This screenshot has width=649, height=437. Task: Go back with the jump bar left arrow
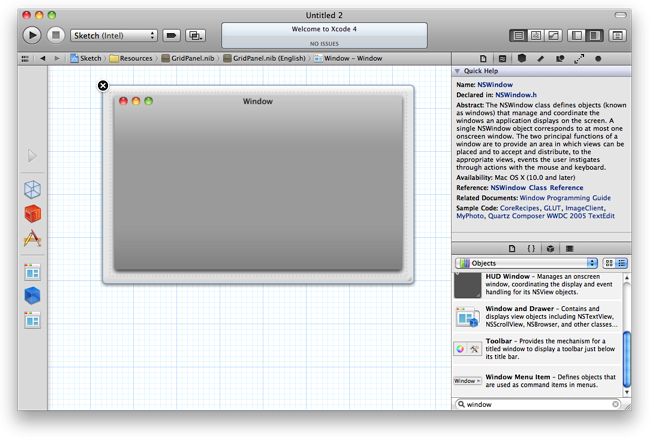pos(43,58)
